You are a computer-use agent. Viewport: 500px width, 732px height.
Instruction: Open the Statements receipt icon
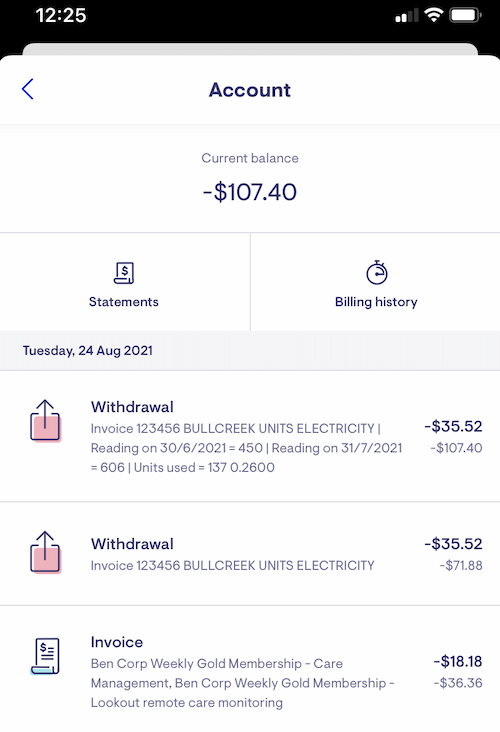[124, 273]
